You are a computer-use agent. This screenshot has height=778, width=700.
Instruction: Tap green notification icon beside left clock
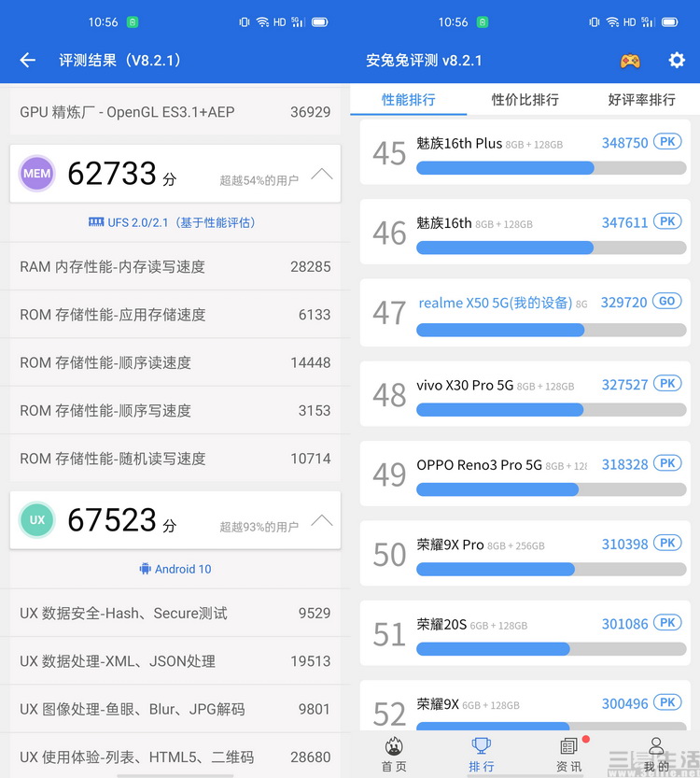point(132,21)
